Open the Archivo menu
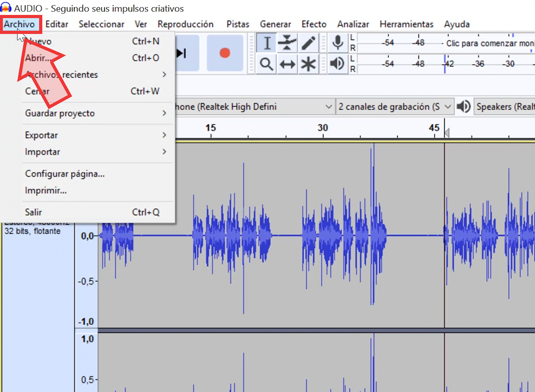The height and width of the screenshot is (392, 535). (x=19, y=24)
